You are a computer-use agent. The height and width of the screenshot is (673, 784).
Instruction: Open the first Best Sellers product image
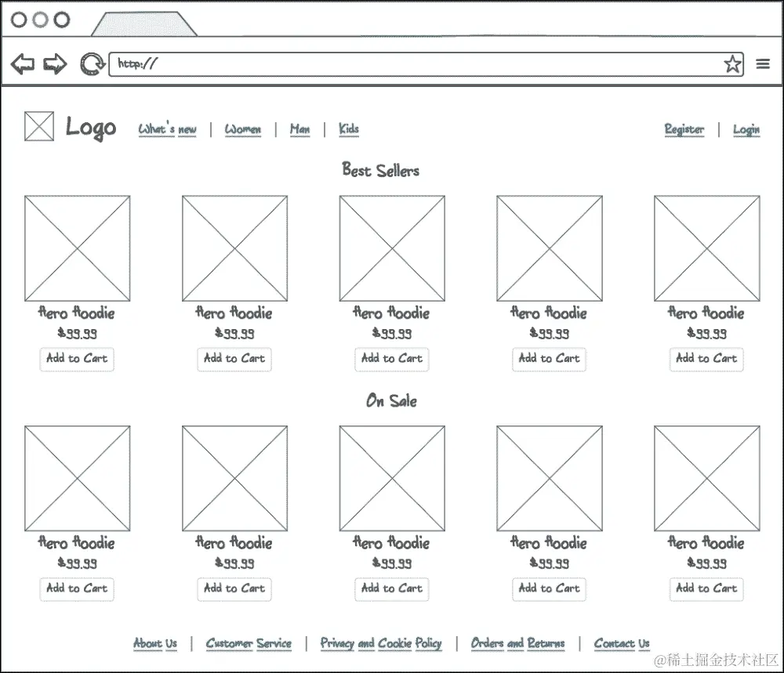coord(78,248)
